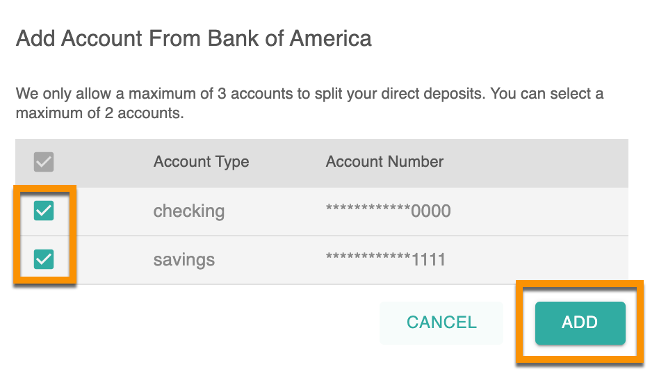Image resolution: width=658 pixels, height=392 pixels.
Task: Click the 'Add Account From' part of the dialog title
Action: [x=109, y=39]
